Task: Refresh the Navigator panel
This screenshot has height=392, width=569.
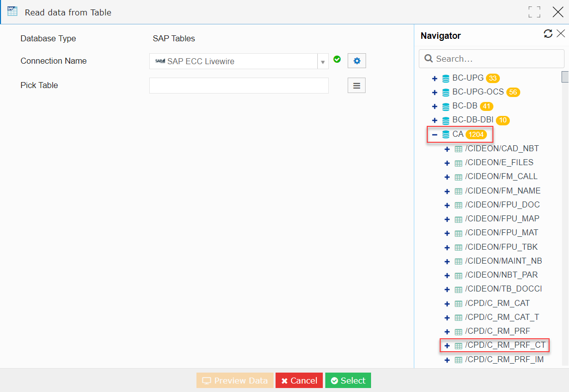Action: coord(548,34)
